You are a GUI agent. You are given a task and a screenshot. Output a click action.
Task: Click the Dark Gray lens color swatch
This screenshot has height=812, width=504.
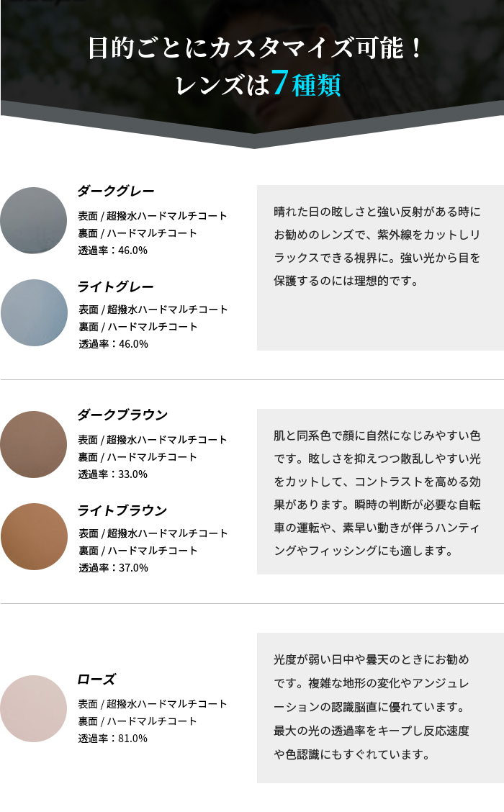click(x=34, y=220)
